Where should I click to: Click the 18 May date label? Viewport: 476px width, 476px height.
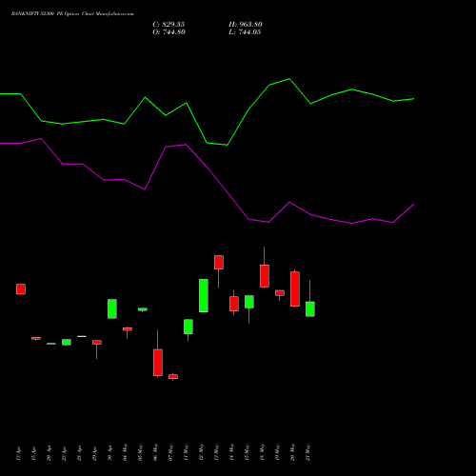click(262, 452)
